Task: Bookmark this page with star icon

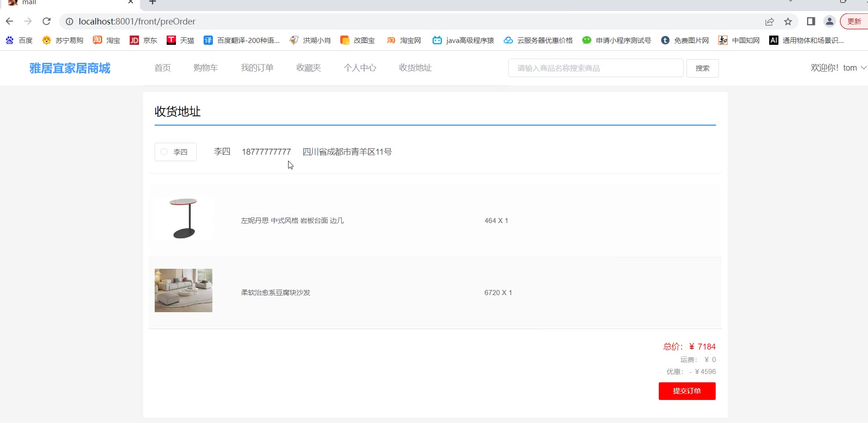Action: [788, 22]
